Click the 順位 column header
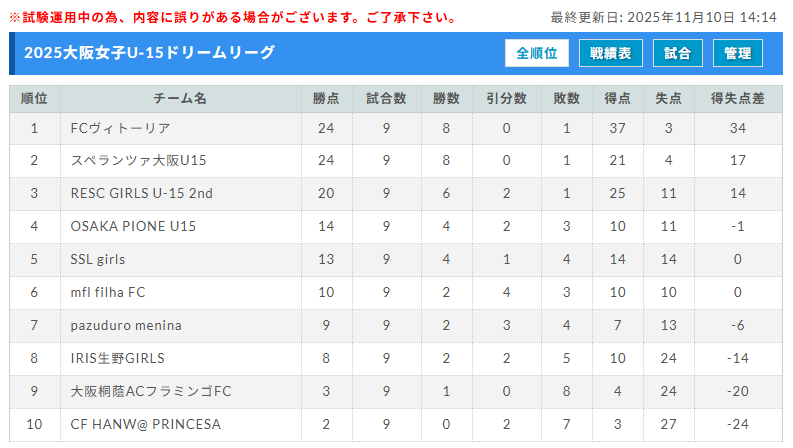793x448 pixels. (x=34, y=98)
